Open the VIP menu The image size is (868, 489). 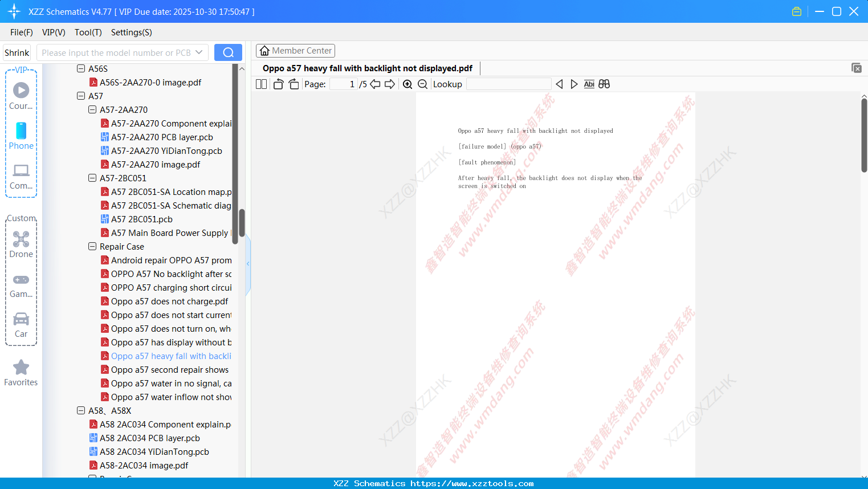pos(54,32)
